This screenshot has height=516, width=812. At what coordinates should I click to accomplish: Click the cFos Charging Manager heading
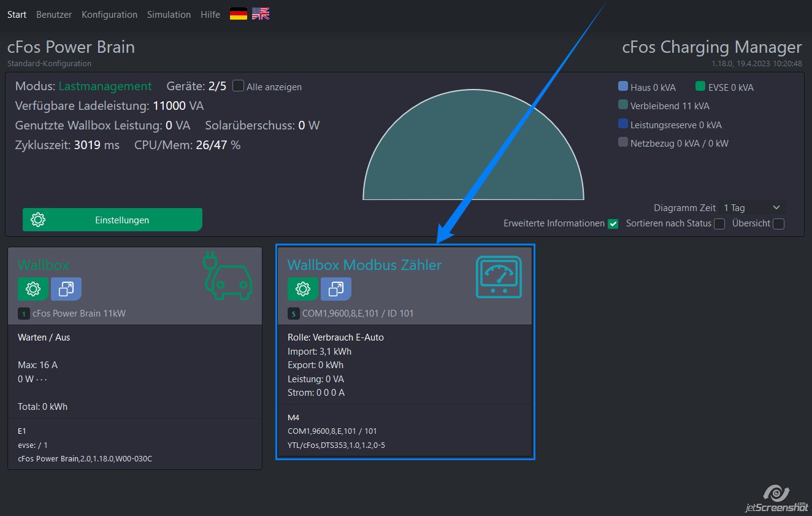pyautogui.click(x=712, y=47)
